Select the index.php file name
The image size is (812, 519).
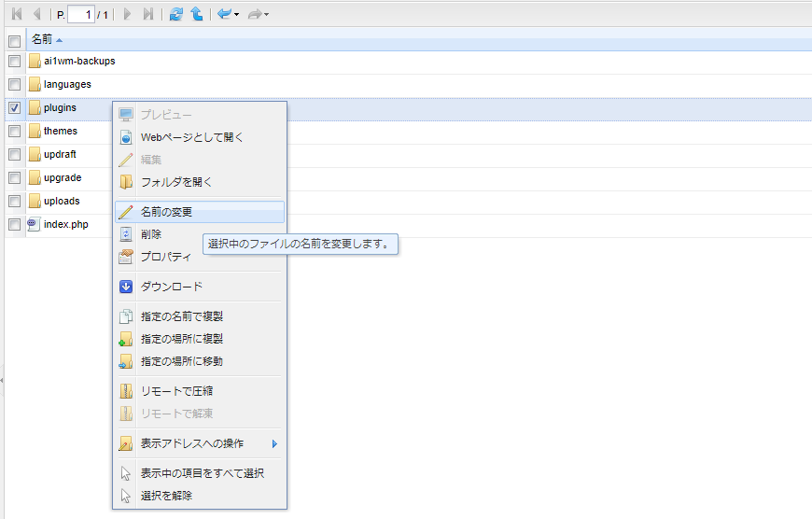tap(65, 224)
